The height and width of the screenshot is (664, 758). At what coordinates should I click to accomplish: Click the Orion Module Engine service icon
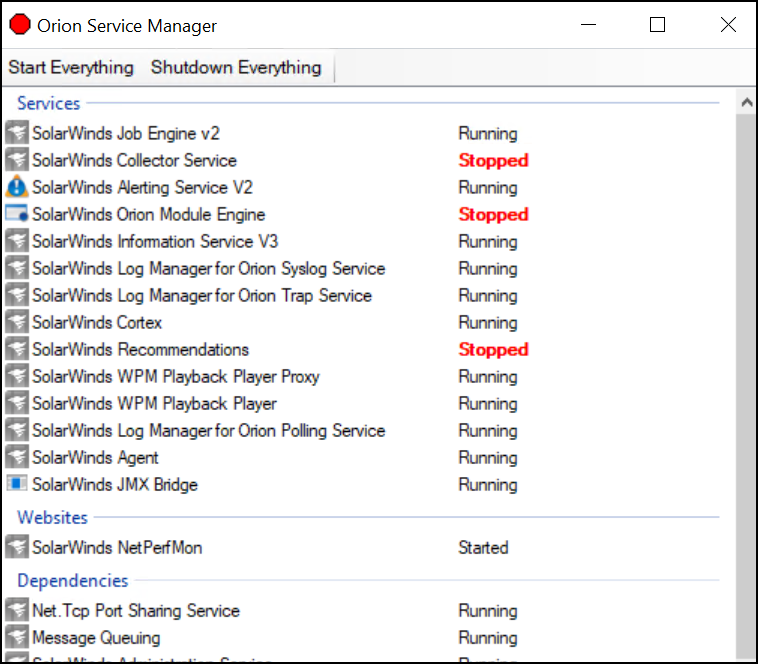[x=16, y=214]
